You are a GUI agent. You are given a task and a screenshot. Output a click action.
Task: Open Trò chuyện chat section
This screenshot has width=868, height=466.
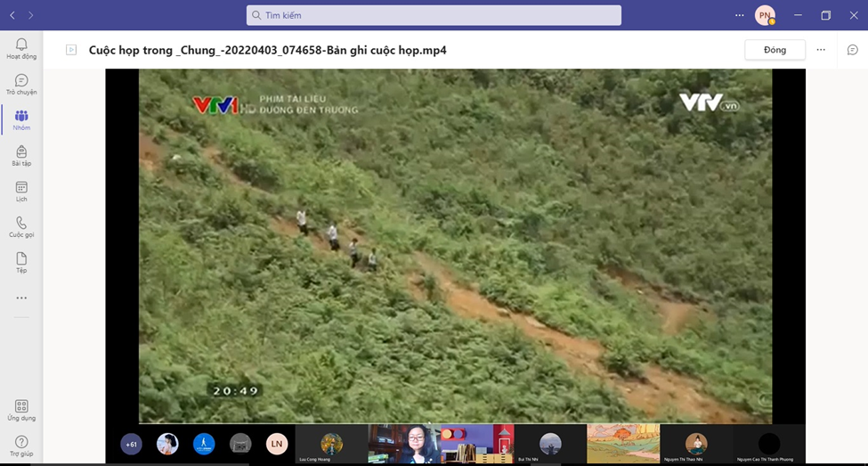(x=21, y=85)
